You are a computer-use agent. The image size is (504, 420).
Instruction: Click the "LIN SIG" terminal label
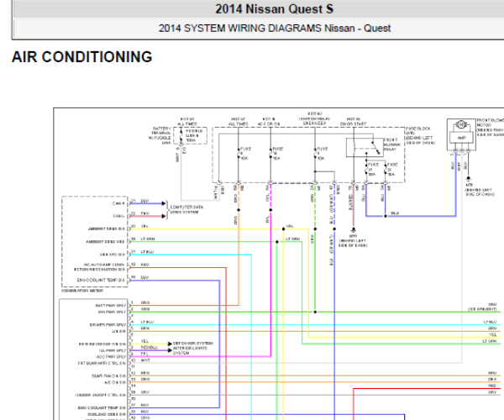pos(118,331)
